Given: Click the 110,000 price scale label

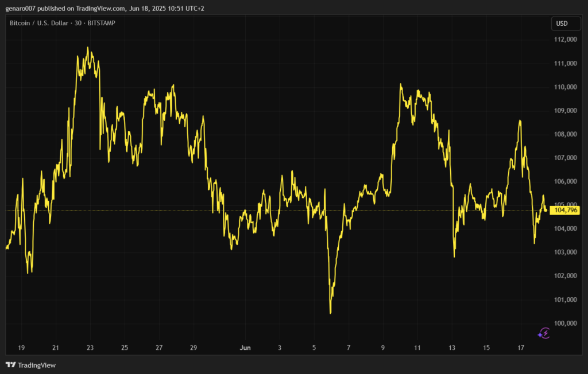Looking at the screenshot, I should (x=565, y=87).
